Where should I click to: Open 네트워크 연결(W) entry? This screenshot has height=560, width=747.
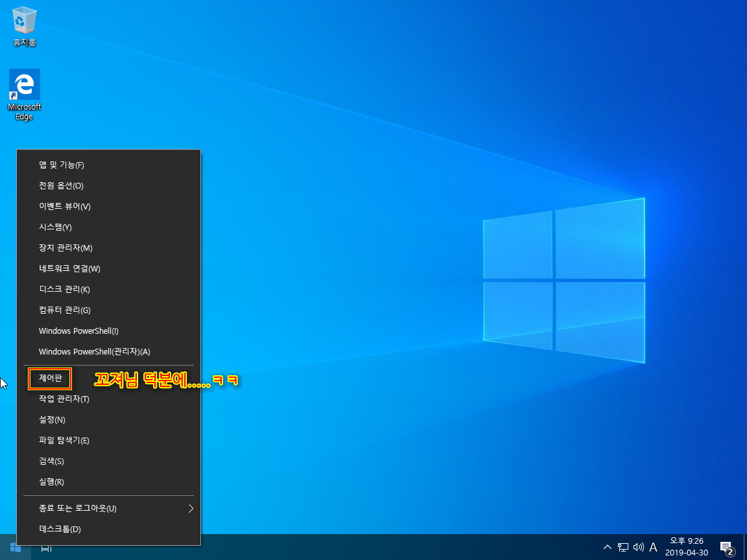click(109, 268)
